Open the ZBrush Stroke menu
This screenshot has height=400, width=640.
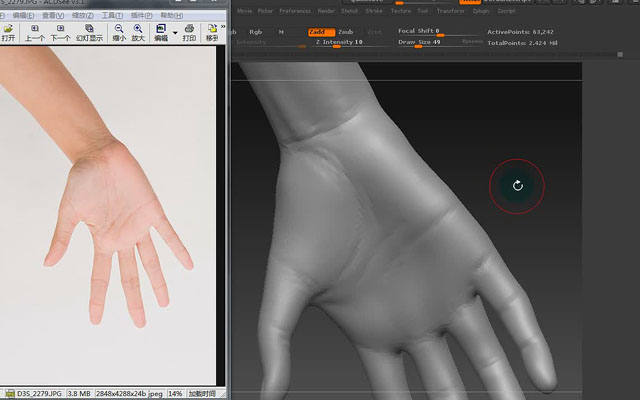coord(374,11)
